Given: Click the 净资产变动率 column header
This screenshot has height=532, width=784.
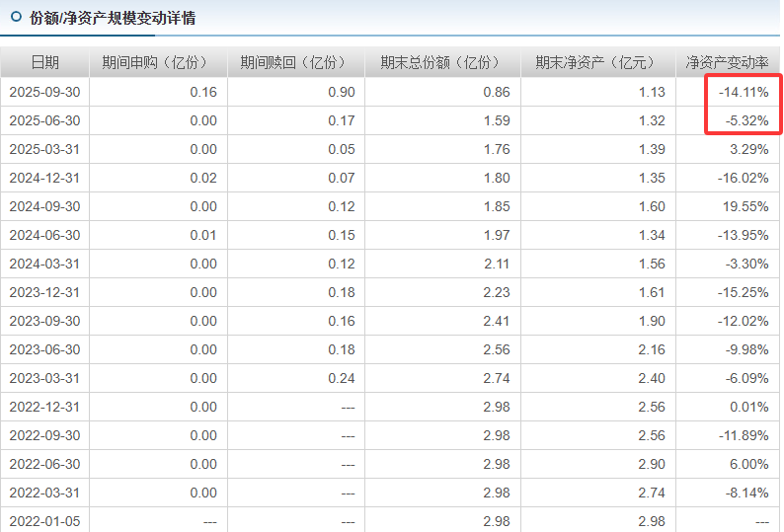Looking at the screenshot, I should (727, 62).
